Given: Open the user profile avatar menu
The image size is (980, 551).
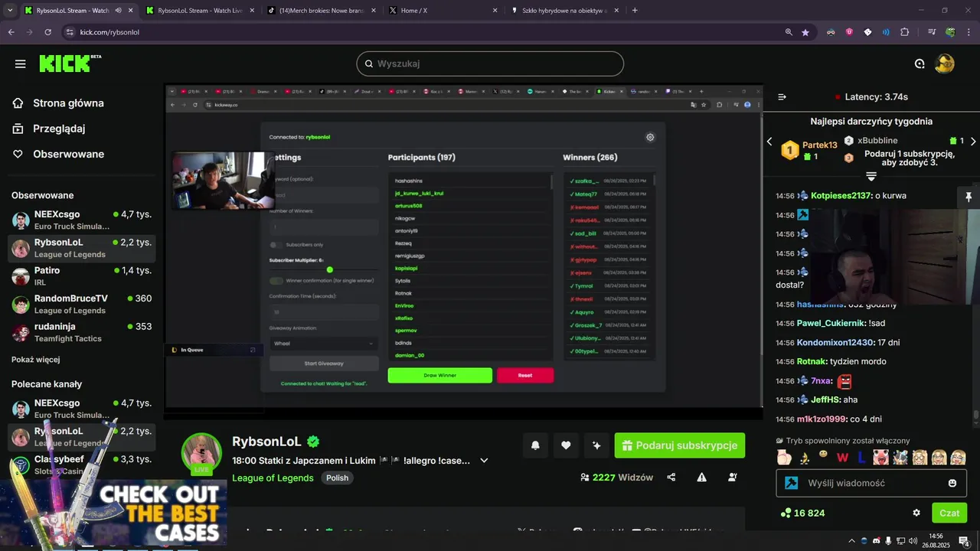Looking at the screenshot, I should (x=945, y=64).
